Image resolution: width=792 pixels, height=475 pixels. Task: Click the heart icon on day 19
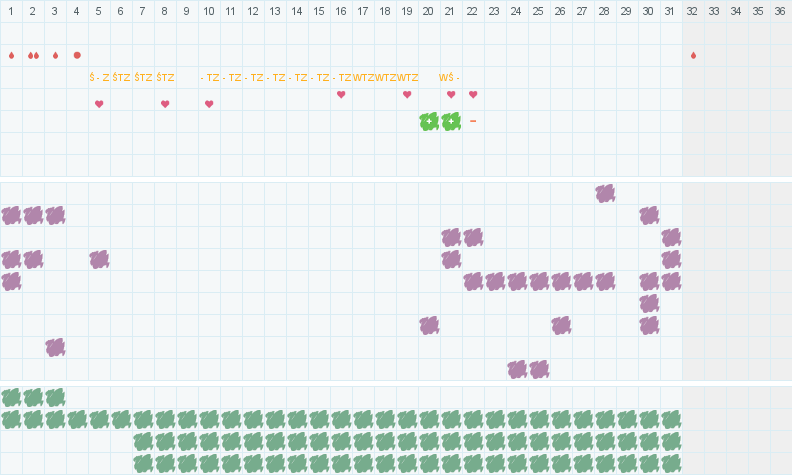(407, 95)
